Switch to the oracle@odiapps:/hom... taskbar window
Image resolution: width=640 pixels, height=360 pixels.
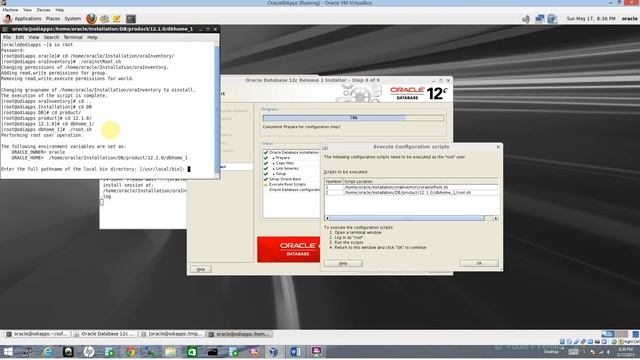(239, 334)
